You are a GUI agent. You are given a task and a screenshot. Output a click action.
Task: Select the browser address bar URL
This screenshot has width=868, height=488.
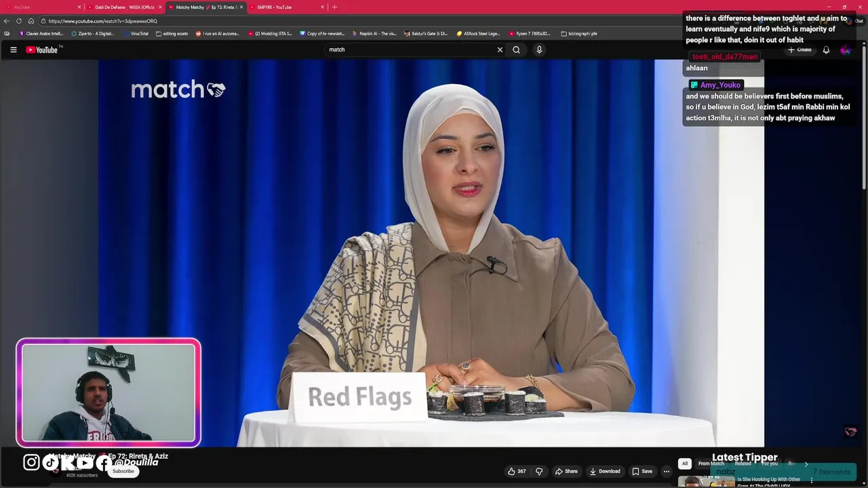[x=102, y=21]
